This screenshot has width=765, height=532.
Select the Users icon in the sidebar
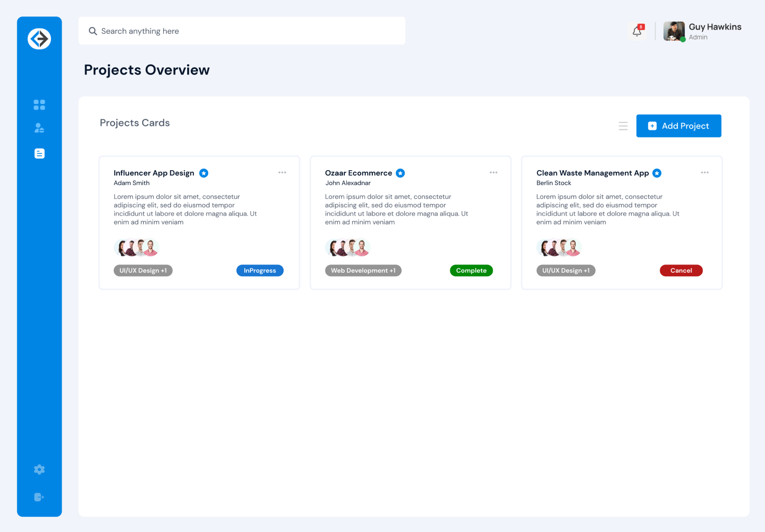(x=39, y=128)
